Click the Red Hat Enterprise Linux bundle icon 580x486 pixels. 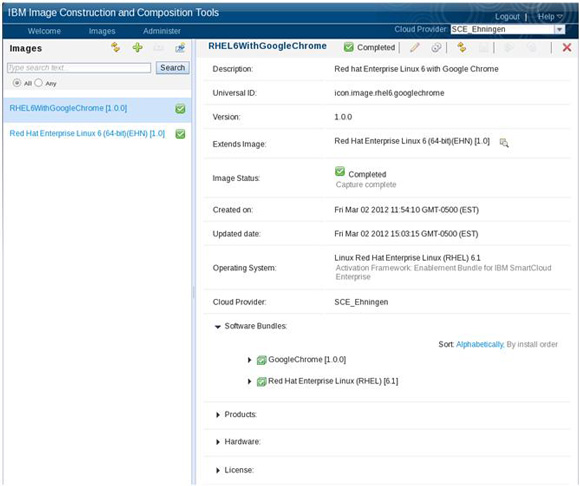pyautogui.click(x=262, y=381)
